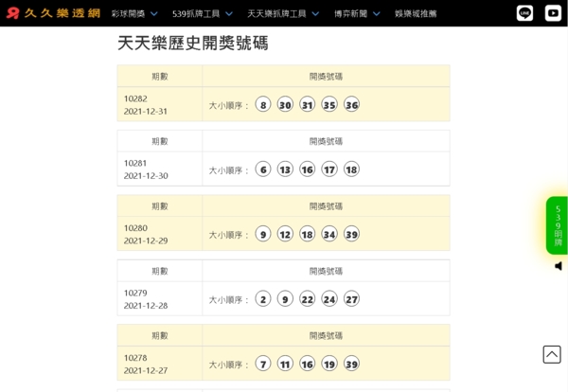The width and height of the screenshot is (568, 392).
Task: Click number ball 6 in draw 10281
Action: pyautogui.click(x=263, y=169)
